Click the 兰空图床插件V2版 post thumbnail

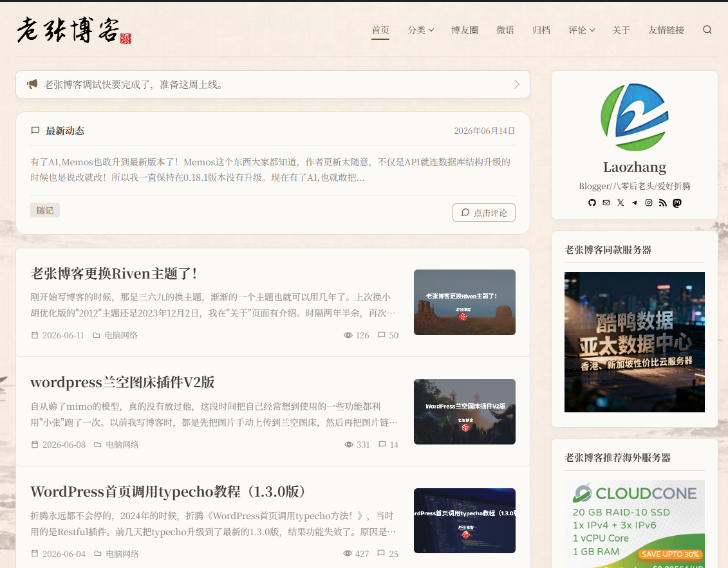465,412
